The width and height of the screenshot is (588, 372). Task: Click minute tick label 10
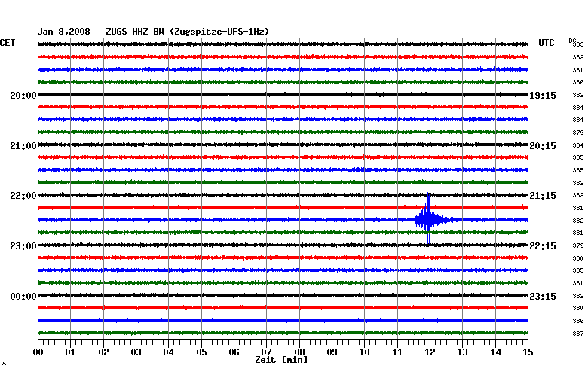coord(365,352)
